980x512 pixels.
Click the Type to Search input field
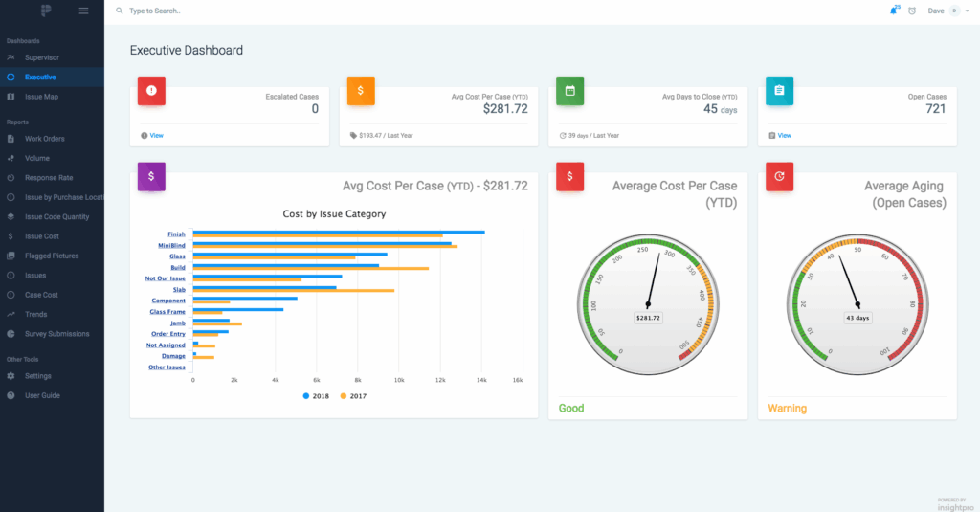(191, 11)
